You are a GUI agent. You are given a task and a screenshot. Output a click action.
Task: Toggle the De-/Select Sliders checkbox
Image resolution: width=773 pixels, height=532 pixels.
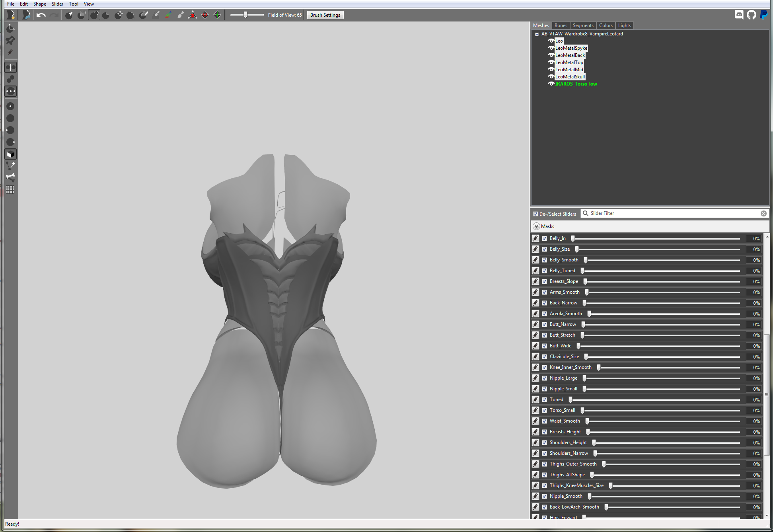pos(535,214)
